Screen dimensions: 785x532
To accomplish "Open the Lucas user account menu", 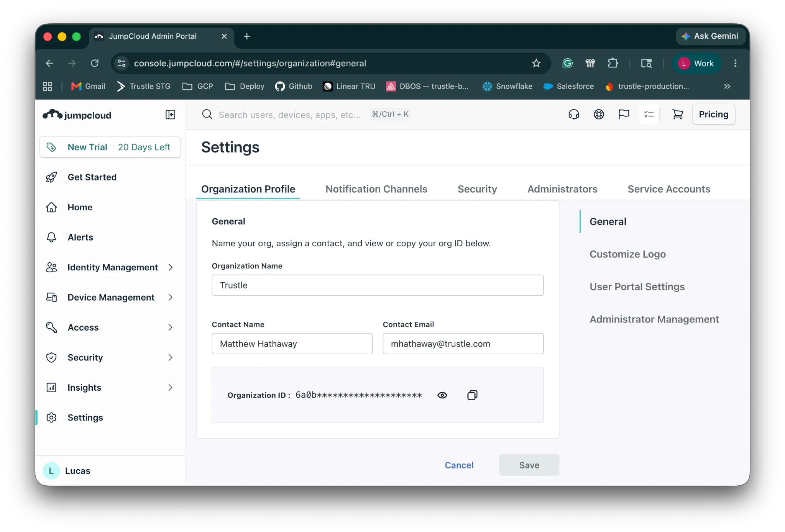I will point(67,471).
